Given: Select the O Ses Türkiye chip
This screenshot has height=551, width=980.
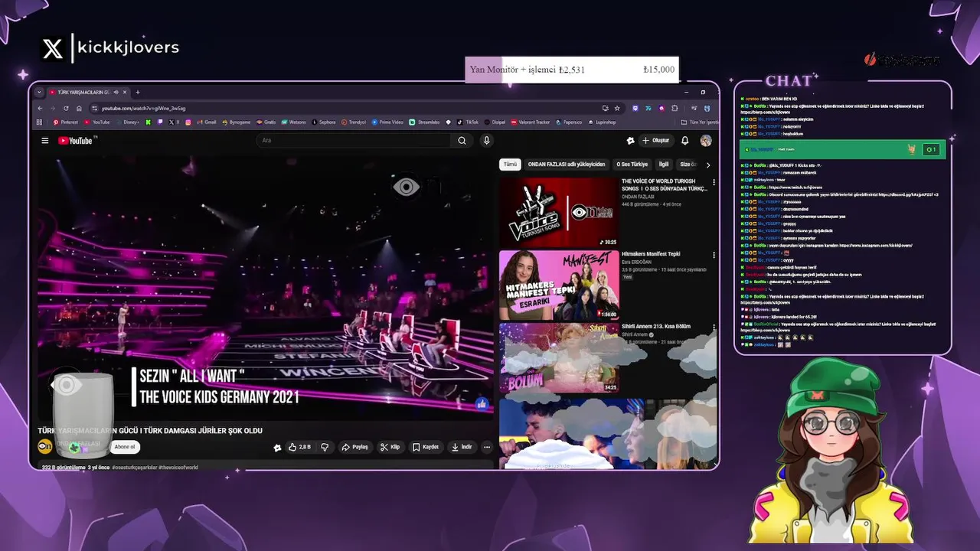Looking at the screenshot, I should coord(632,165).
